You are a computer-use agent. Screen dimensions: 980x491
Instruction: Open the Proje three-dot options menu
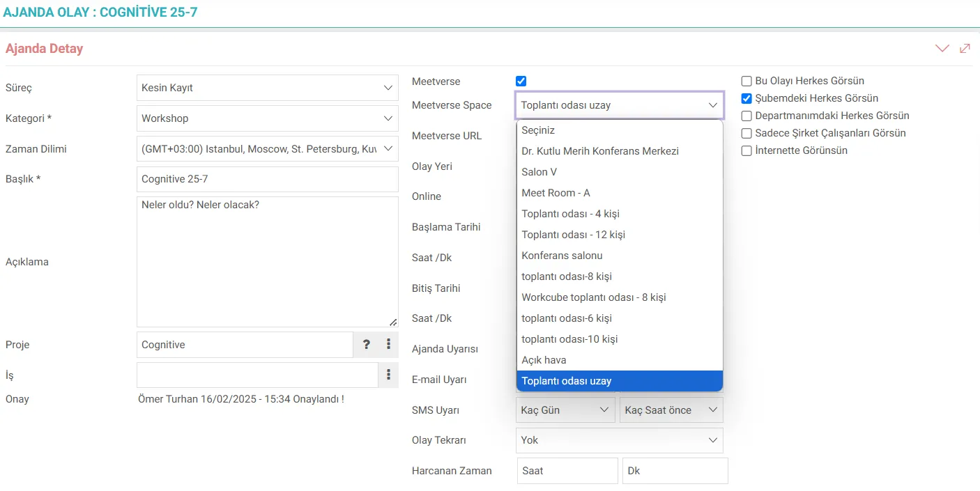tap(388, 345)
